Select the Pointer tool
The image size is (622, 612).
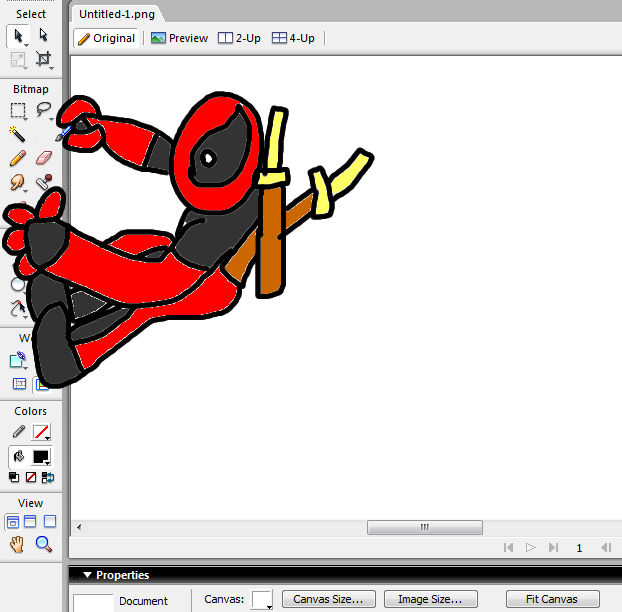18,36
